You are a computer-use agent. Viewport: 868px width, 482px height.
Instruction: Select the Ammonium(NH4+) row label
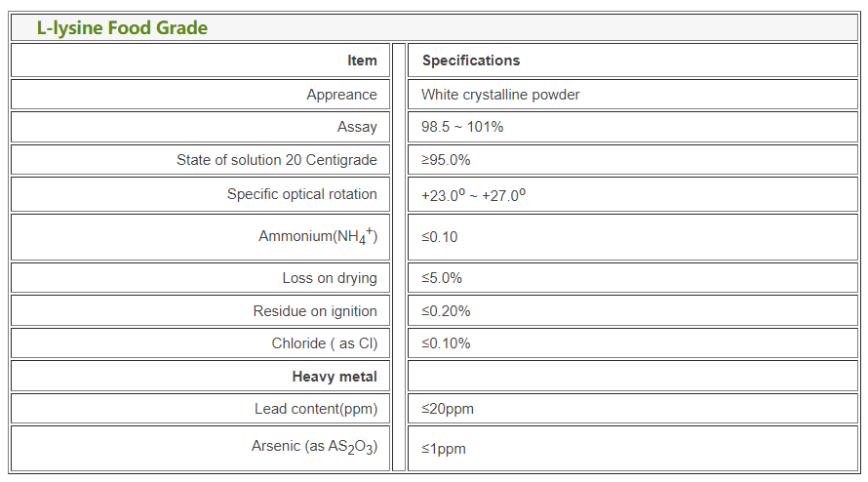click(317, 237)
